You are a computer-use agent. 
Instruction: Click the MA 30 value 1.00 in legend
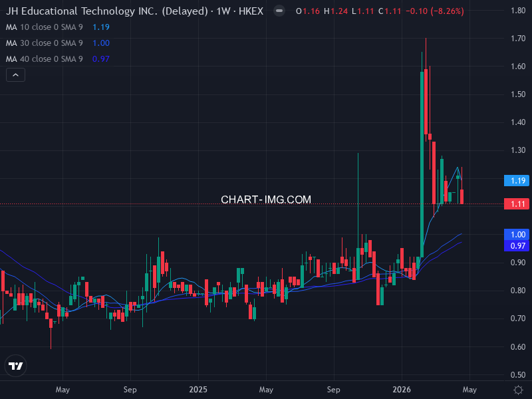click(101, 43)
